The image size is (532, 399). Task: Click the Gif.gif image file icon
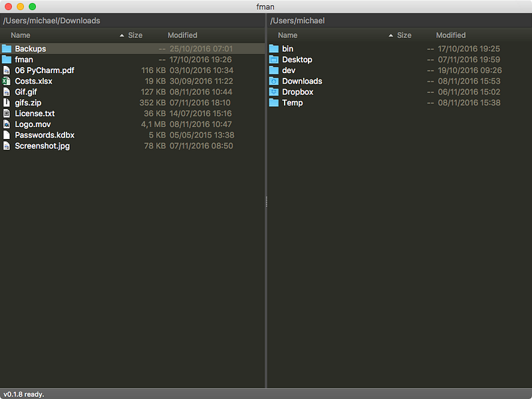[7, 92]
